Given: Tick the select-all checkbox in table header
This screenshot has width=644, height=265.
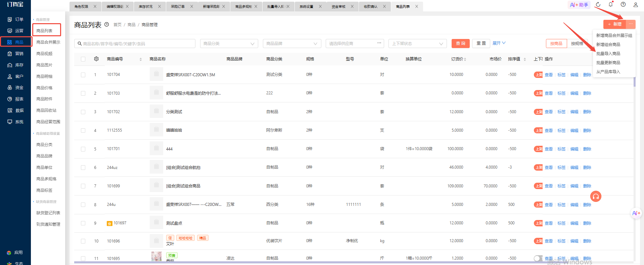Looking at the screenshot, I should pos(83,59).
